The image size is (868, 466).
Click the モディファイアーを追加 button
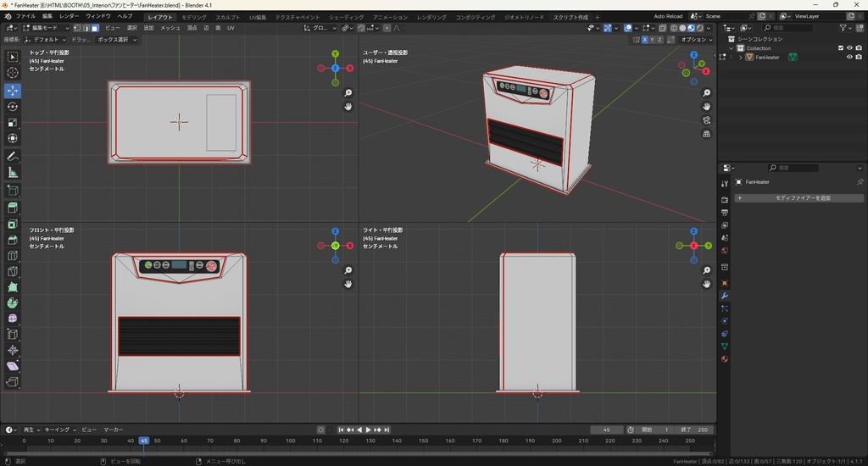pos(802,198)
